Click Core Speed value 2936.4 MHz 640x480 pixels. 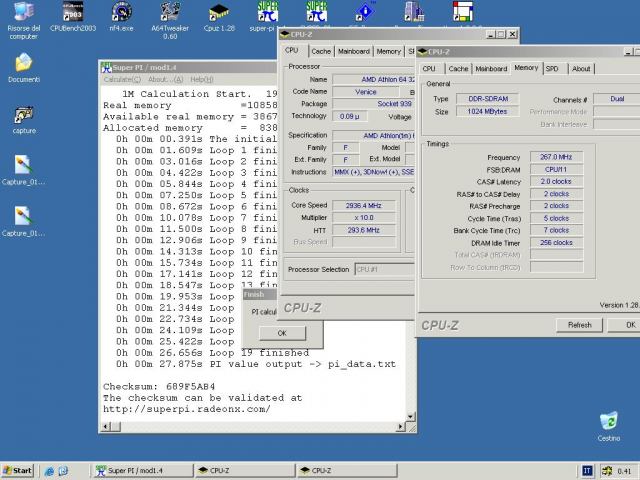click(x=364, y=205)
